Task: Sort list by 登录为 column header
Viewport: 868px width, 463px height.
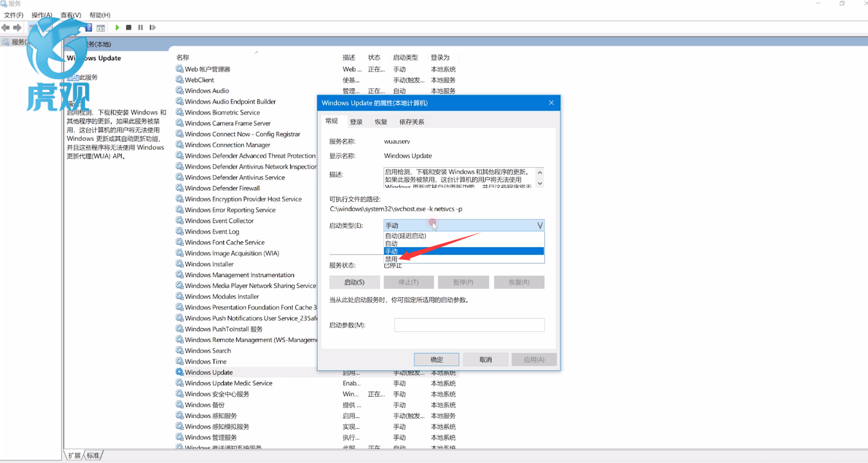Action: coord(440,57)
